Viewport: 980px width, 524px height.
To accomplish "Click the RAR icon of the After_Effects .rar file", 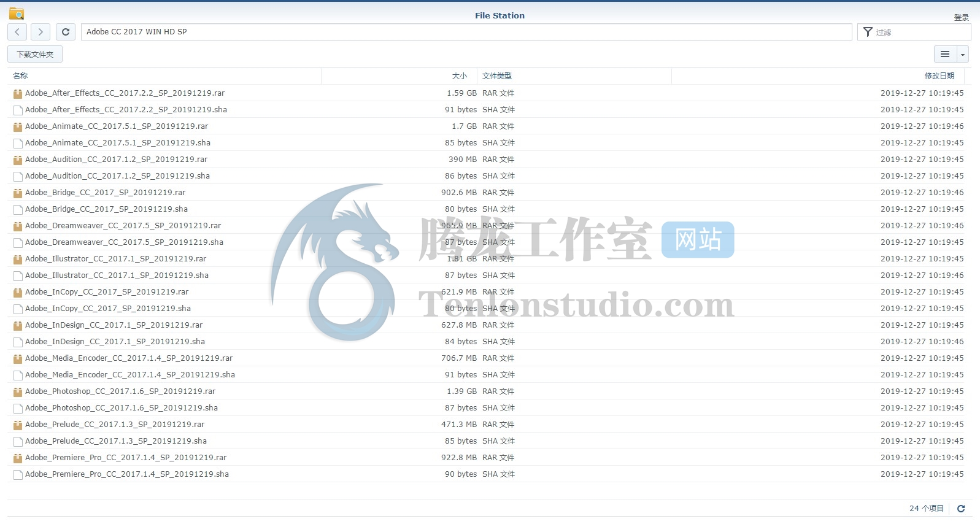I will pos(18,93).
